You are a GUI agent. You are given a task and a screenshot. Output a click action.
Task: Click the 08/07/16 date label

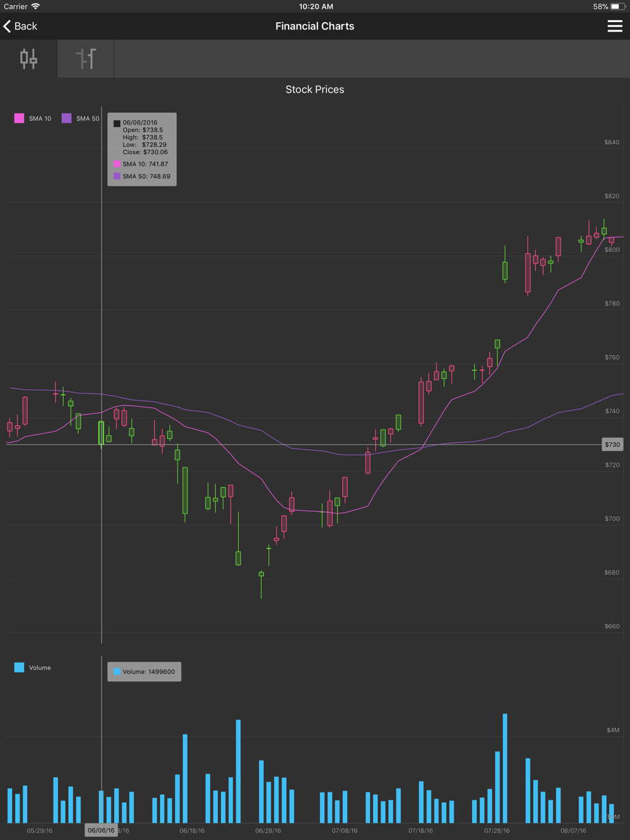coord(573,831)
